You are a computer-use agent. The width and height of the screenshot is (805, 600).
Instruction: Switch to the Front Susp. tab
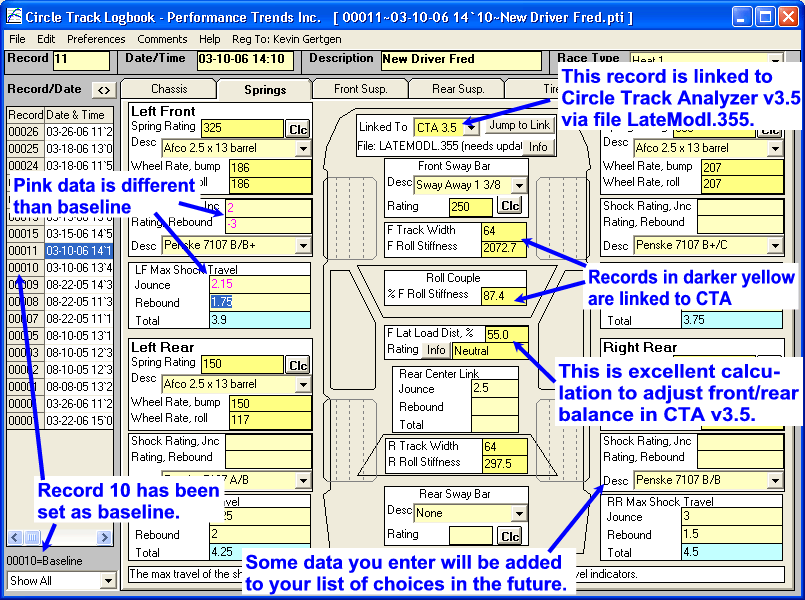360,89
